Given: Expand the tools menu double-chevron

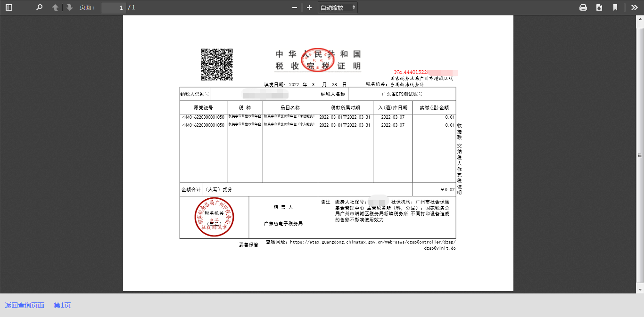Looking at the screenshot, I should [x=634, y=8].
